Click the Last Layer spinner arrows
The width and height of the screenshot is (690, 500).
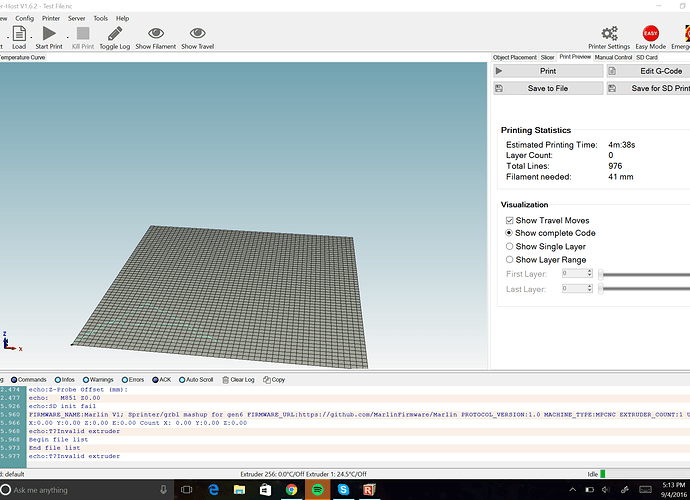pyautogui.click(x=590, y=289)
